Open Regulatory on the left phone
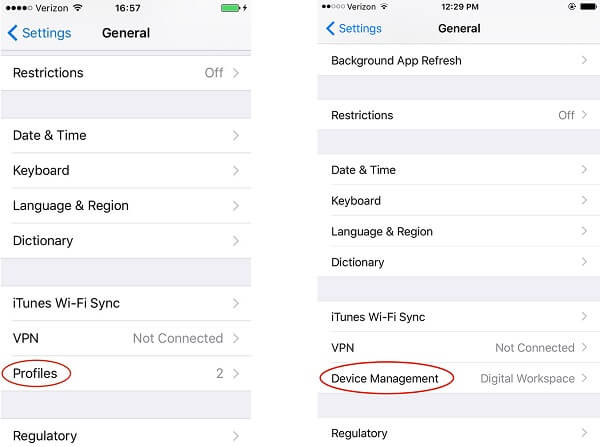The height and width of the screenshot is (447, 600). click(x=126, y=435)
